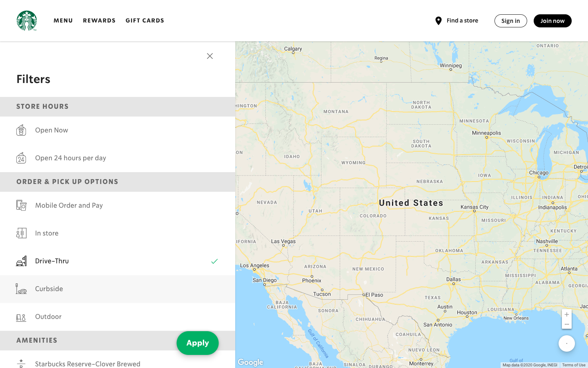Click the green Drive-Thru checkmark
The height and width of the screenshot is (368, 588).
[x=214, y=261]
